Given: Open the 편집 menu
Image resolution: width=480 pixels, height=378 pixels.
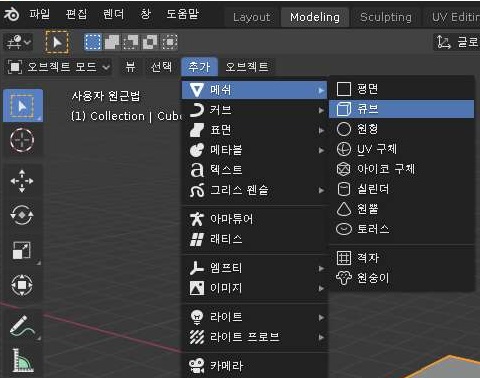Looking at the screenshot, I should click(76, 14).
